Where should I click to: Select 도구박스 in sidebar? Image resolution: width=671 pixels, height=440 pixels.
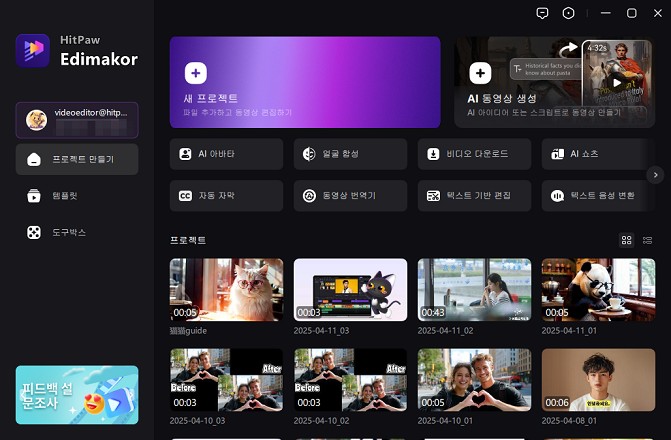coord(77,232)
